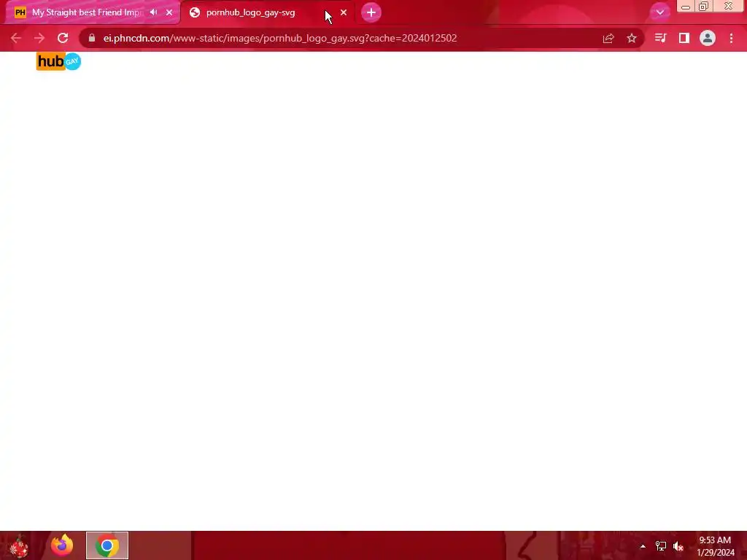Bookmark this tab with the star
This screenshot has height=560, width=747.
632,38
